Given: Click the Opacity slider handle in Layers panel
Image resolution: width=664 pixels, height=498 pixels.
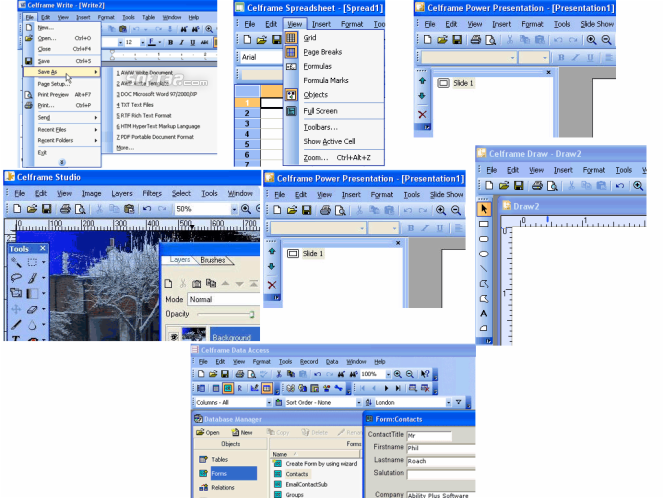Looking at the screenshot, I should coord(252,314).
